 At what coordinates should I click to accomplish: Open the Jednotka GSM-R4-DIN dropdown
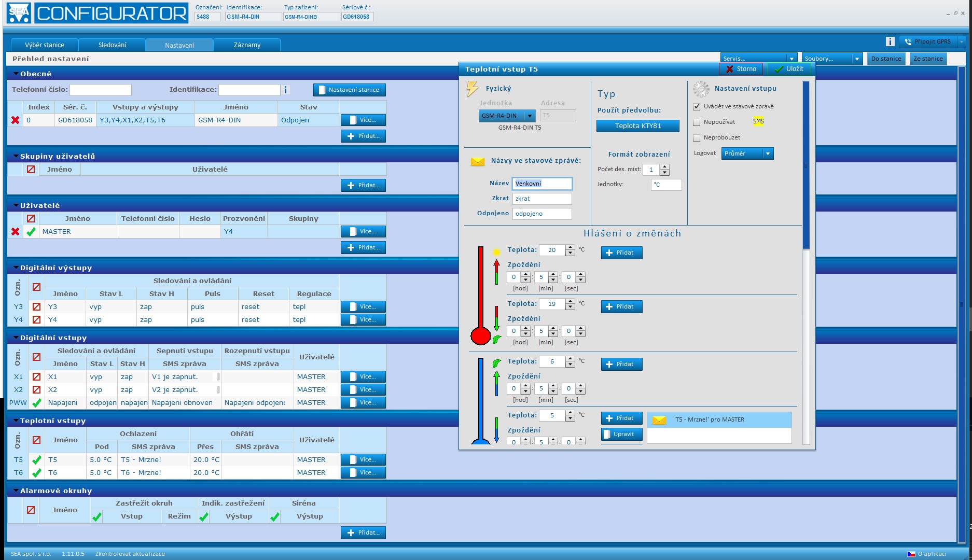click(506, 116)
